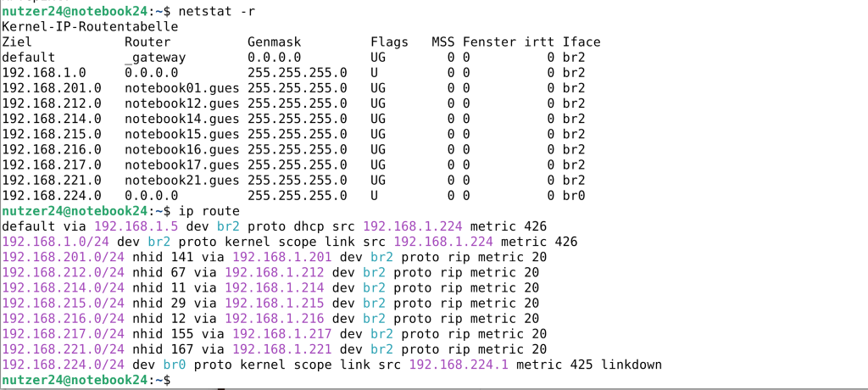
Task: Select the 192.168.212.0/24 route prefix
Action: point(63,272)
